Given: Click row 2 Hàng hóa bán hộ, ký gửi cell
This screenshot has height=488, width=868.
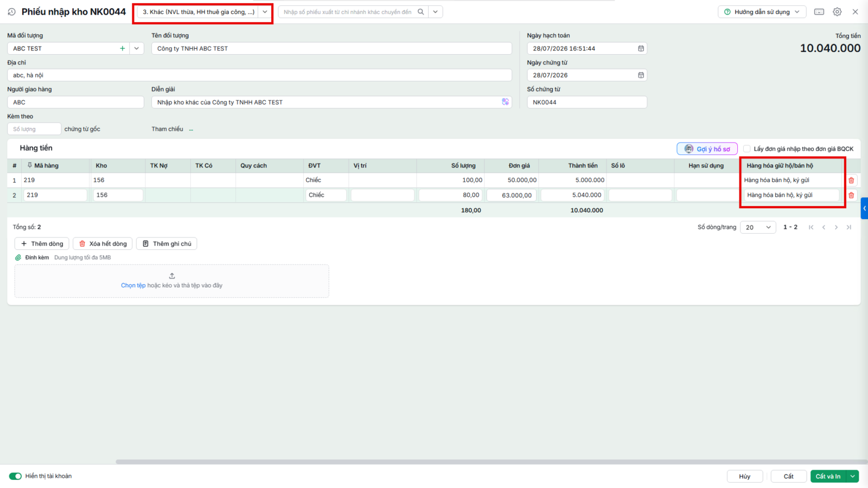Looking at the screenshot, I should coord(792,195).
